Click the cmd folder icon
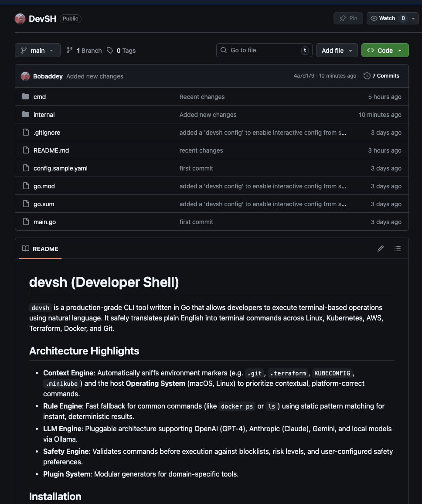The height and width of the screenshot is (504, 422). (x=26, y=96)
